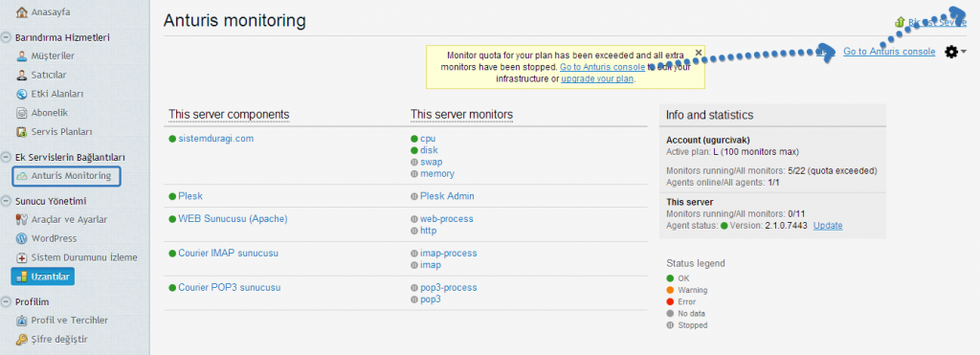Viewport: 980px width, 355px height.
Task: Click the Şifre değiştir key icon
Action: (21, 340)
